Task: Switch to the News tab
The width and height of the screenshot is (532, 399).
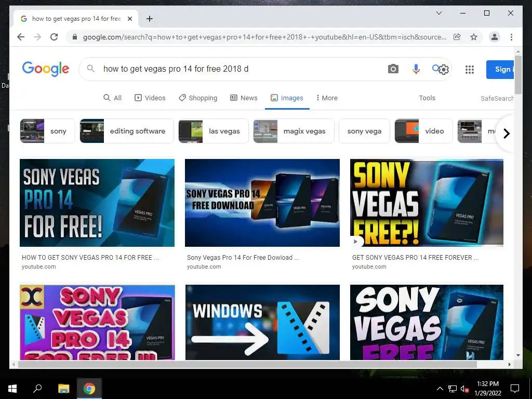Action: tap(244, 98)
